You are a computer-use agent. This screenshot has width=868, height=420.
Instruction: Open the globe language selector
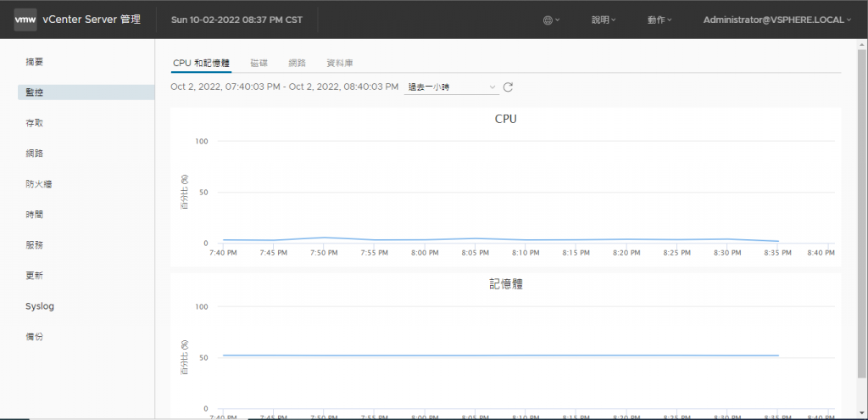(551, 20)
